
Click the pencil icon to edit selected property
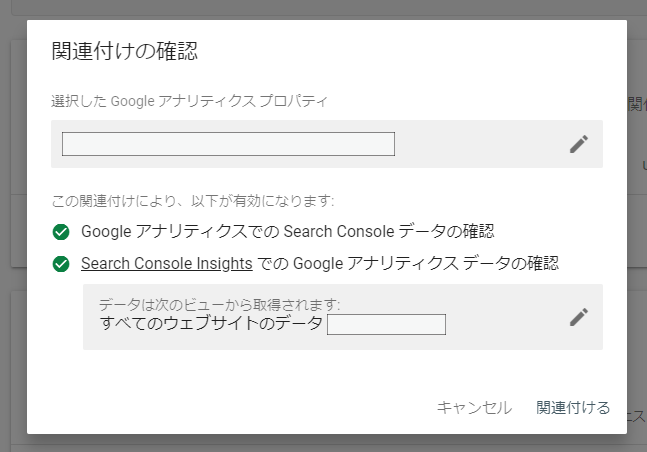tap(579, 144)
